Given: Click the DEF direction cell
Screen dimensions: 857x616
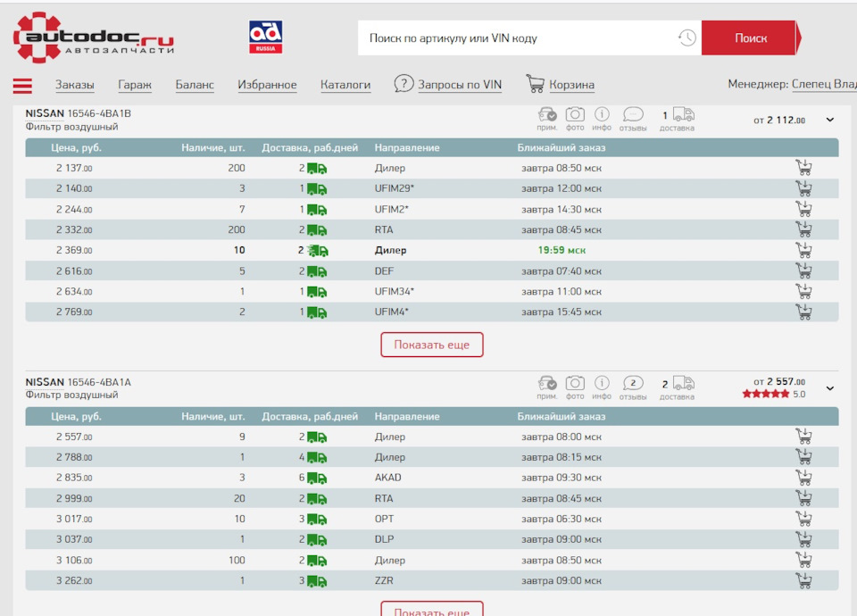Looking at the screenshot, I should (384, 271).
